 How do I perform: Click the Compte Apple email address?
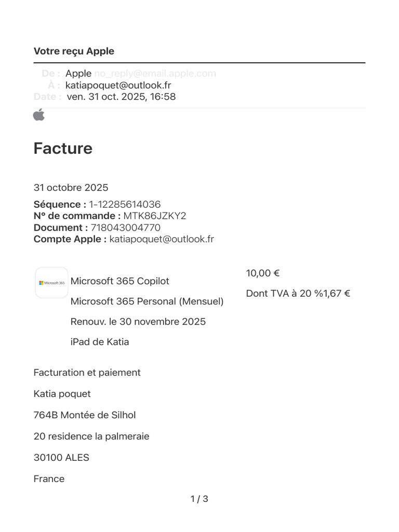tap(162, 239)
